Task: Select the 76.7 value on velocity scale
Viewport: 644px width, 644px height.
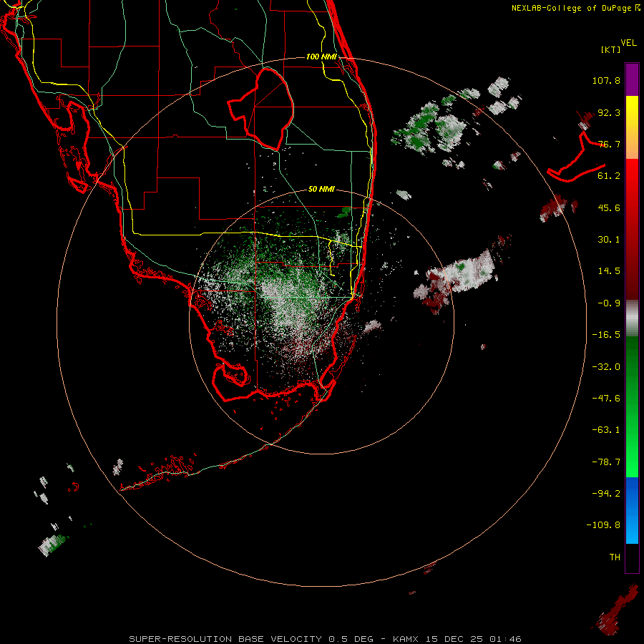Action: pyautogui.click(x=609, y=144)
